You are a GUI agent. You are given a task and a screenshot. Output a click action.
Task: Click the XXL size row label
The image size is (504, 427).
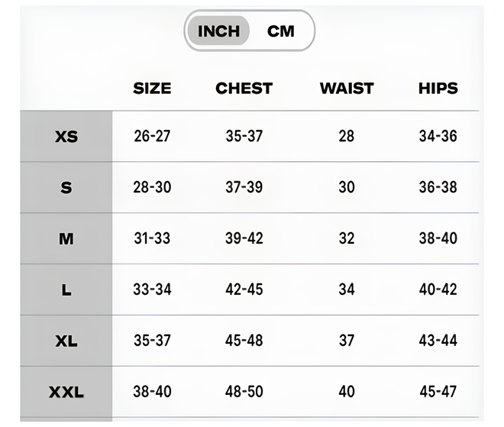tap(66, 392)
